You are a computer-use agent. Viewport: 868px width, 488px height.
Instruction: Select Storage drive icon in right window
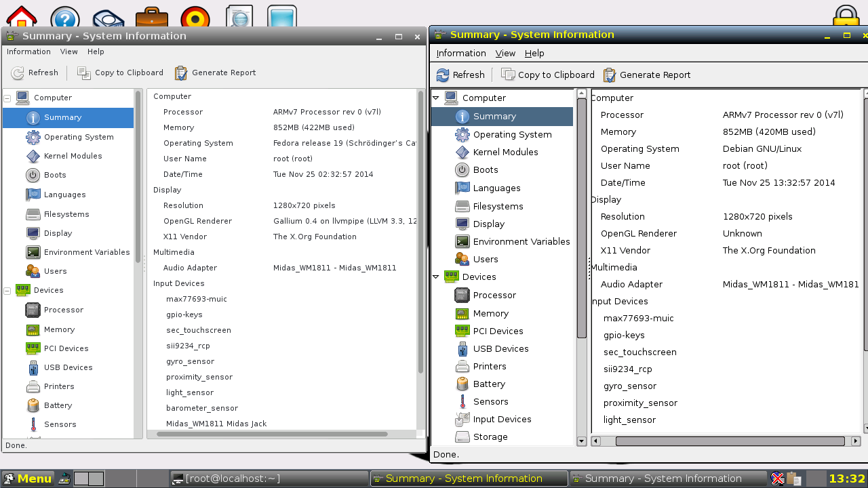point(462,436)
